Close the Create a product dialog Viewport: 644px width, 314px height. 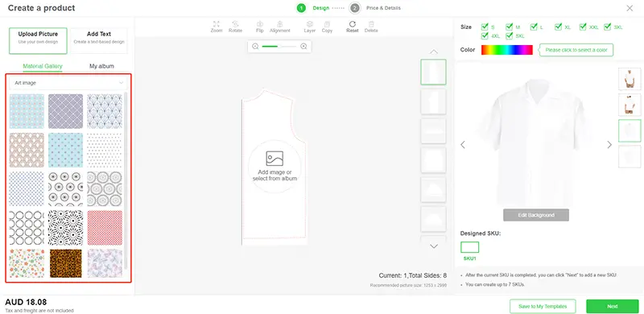pyautogui.click(x=630, y=8)
